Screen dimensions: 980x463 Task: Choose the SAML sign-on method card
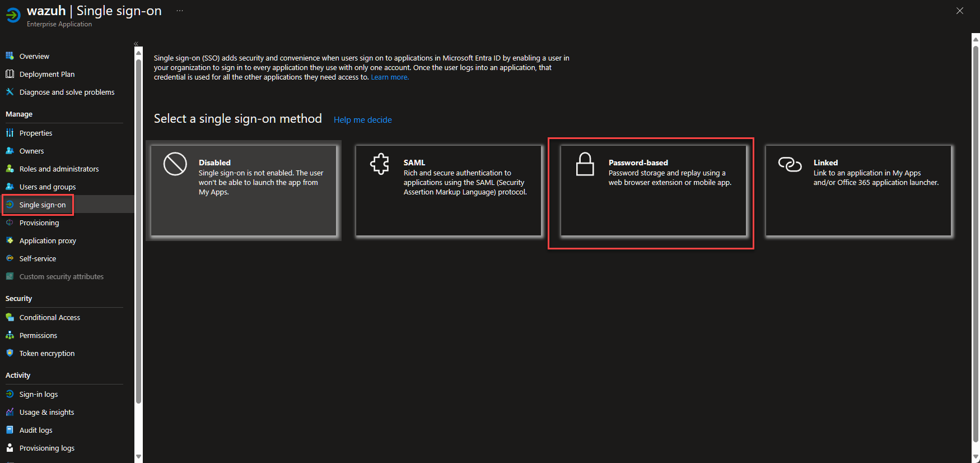tap(449, 191)
